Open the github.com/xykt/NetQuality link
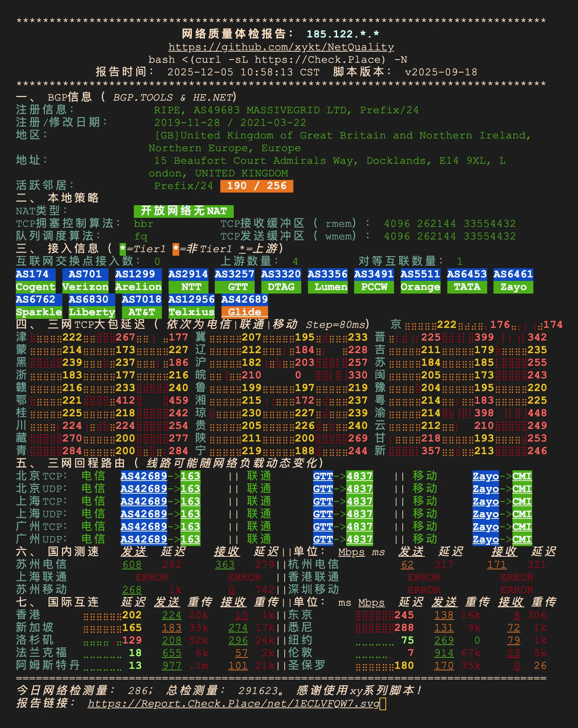Viewport: 578px width, 728px height. tap(281, 47)
